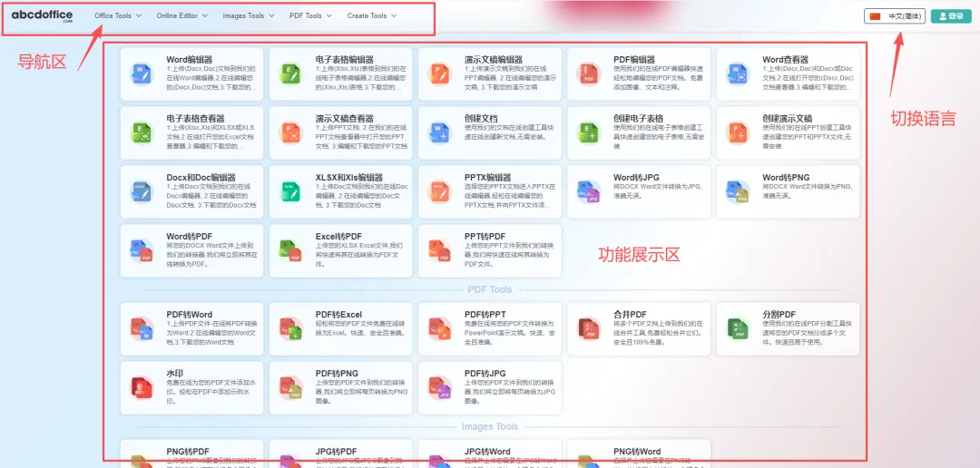Image resolution: width=980 pixels, height=468 pixels.
Task: Expand the Create Tools dropdown menu
Action: coord(372,15)
